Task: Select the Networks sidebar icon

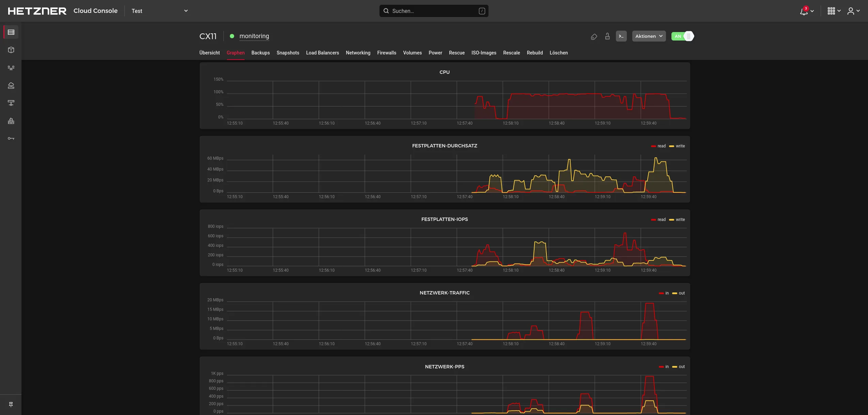Action: 11,103
